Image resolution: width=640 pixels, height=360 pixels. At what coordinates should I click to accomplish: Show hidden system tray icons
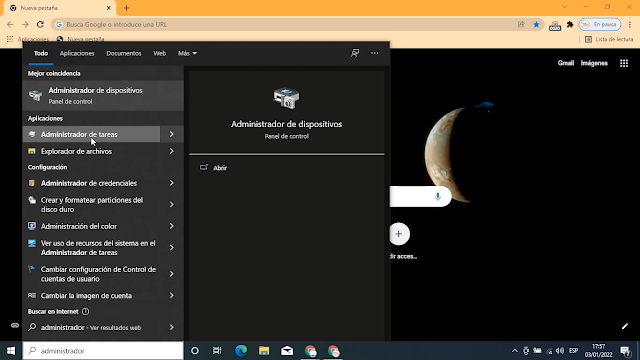coord(515,351)
